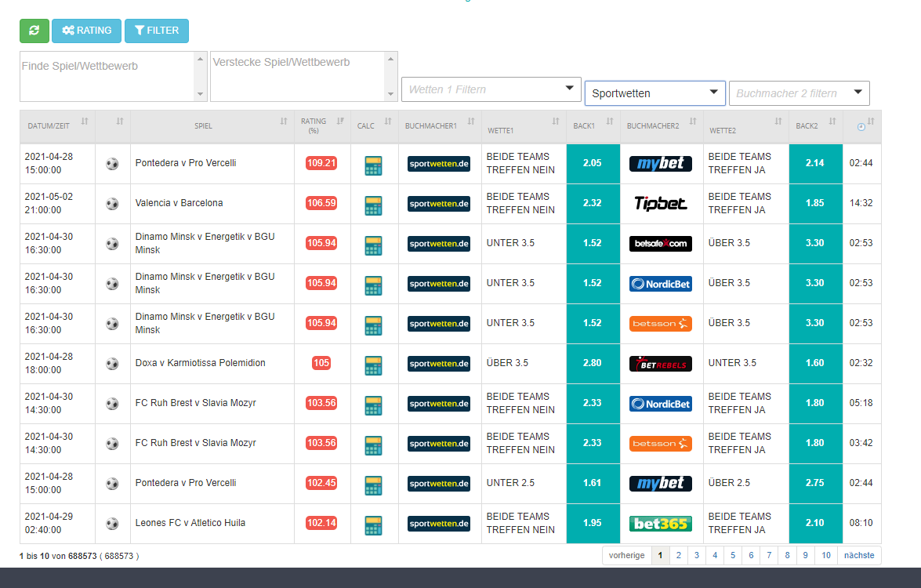
Task: Open calculator in NordicBet FC Ruh Brest row
Action: [374, 405]
